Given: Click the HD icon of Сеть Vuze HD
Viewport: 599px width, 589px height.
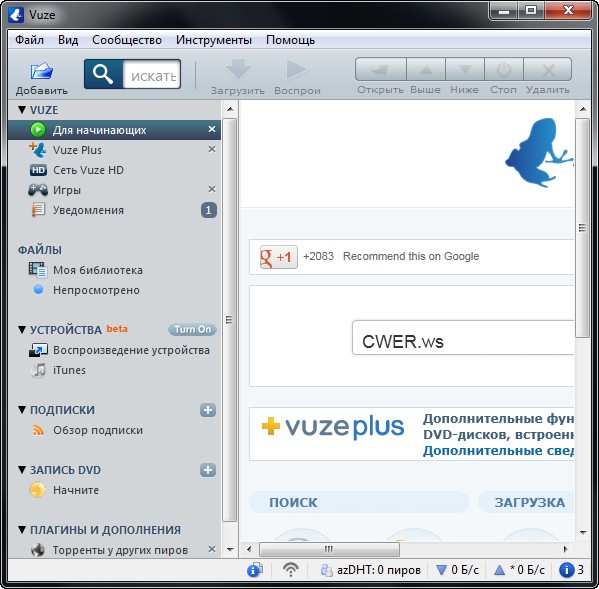Looking at the screenshot, I should click(x=38, y=170).
